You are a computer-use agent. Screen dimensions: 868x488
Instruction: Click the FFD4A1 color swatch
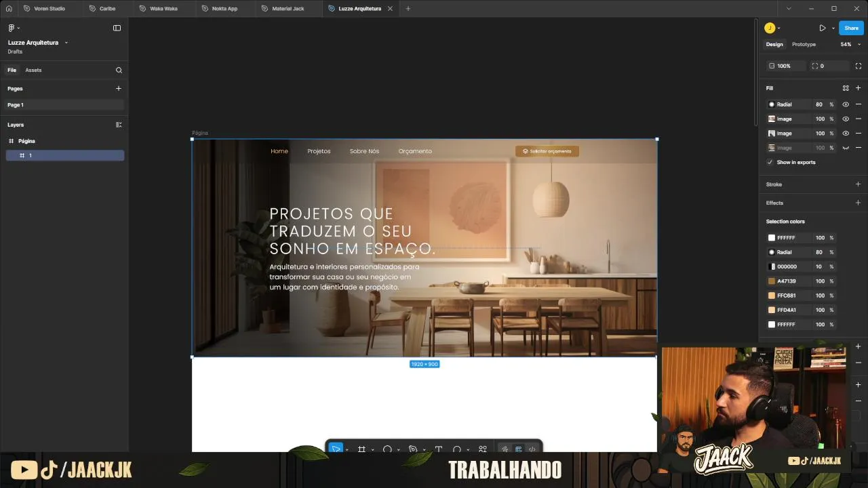(772, 310)
